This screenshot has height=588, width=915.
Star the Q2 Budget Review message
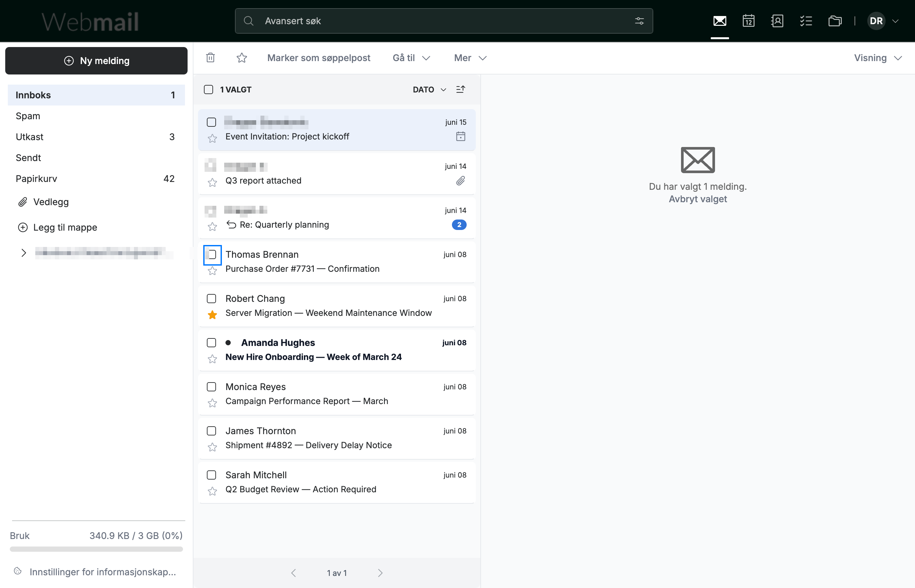coord(212,491)
